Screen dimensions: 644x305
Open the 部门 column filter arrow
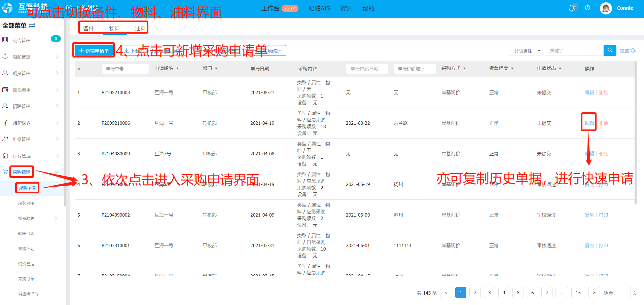(216, 69)
